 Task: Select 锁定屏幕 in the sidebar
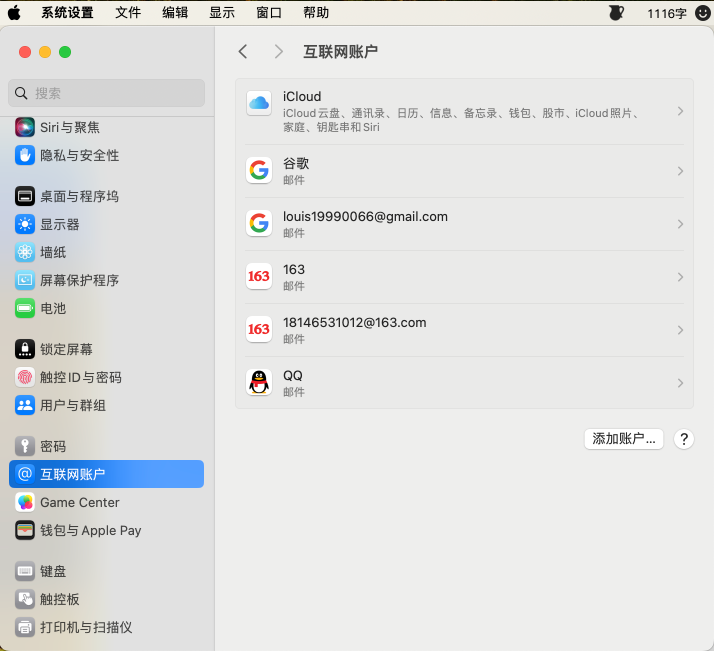pyautogui.click(x=107, y=349)
